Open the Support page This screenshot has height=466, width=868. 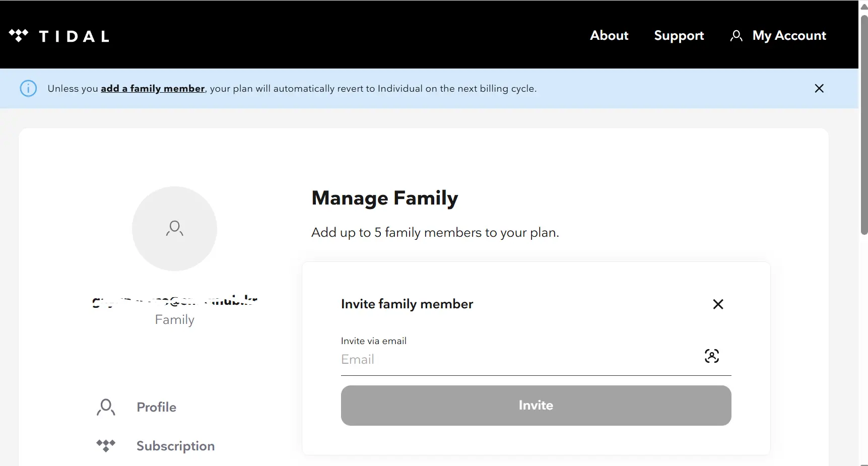[679, 36]
